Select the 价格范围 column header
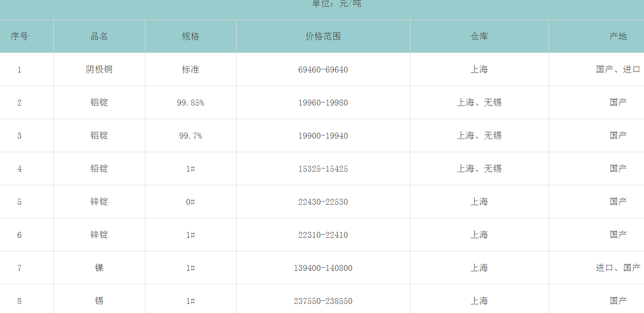 click(323, 36)
